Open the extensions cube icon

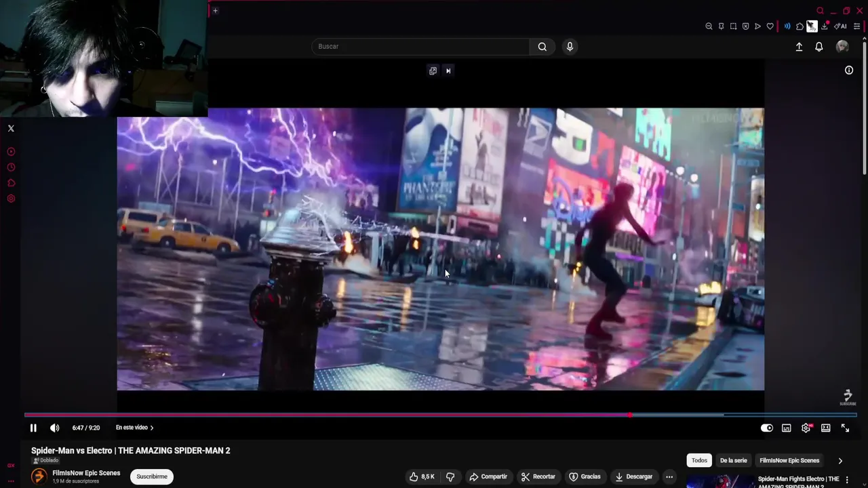[x=800, y=26]
